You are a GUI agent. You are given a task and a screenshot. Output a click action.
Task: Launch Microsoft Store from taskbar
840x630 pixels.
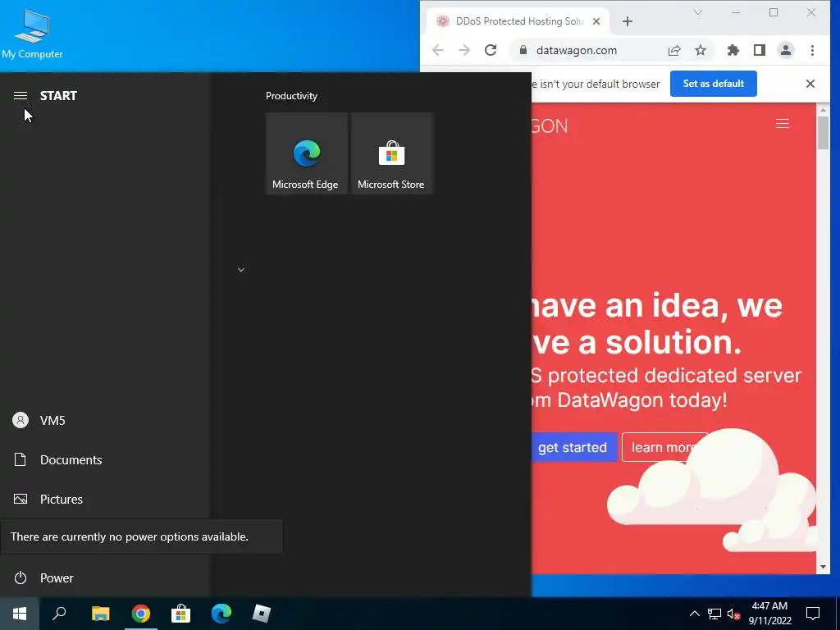pos(181,614)
